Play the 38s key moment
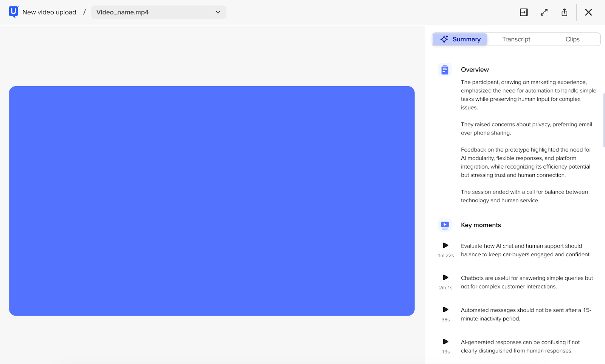The height and width of the screenshot is (364, 605). pos(445,310)
